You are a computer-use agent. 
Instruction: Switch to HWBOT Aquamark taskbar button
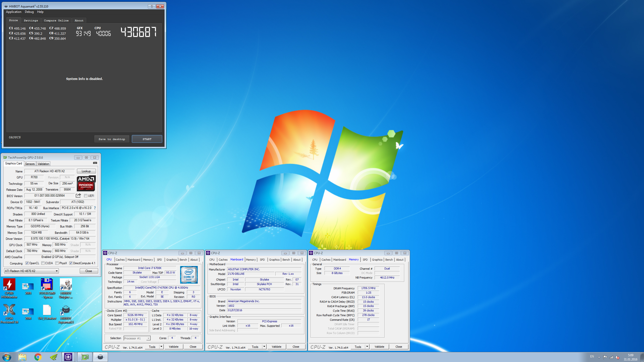click(100, 357)
